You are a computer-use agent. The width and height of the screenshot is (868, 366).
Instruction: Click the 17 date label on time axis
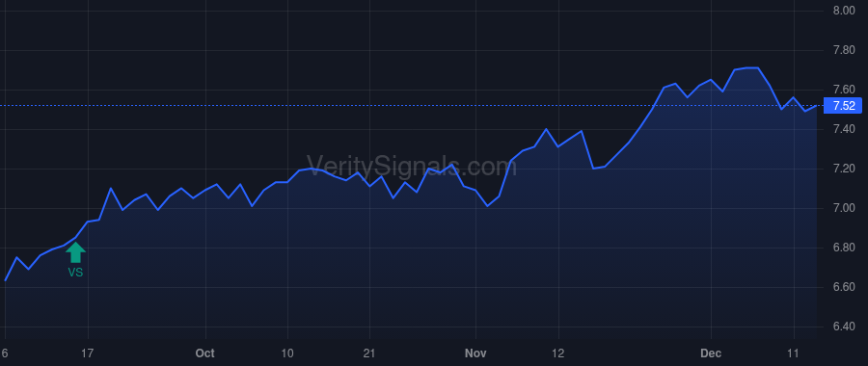point(88,353)
